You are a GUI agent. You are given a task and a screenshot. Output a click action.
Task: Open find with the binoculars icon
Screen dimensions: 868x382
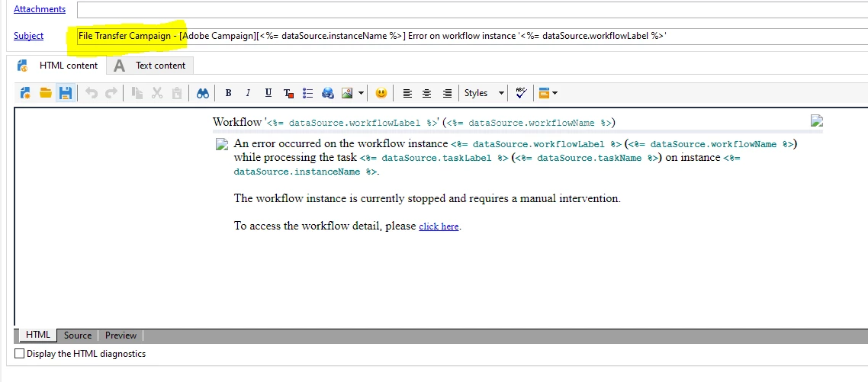point(203,93)
